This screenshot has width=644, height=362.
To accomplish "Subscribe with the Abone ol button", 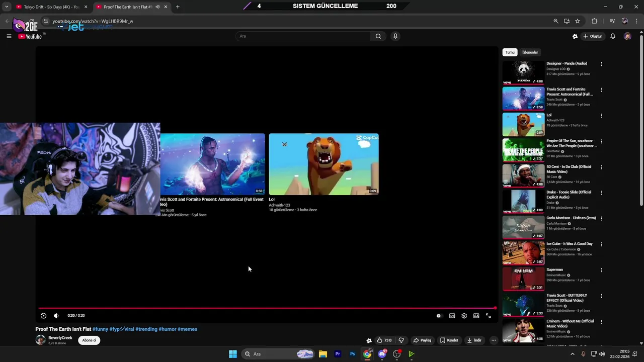I will point(89,340).
